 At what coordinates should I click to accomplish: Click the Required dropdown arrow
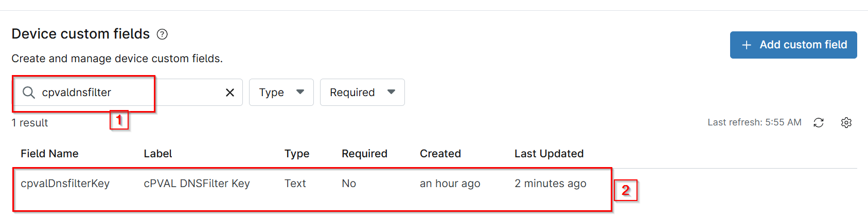(x=392, y=92)
